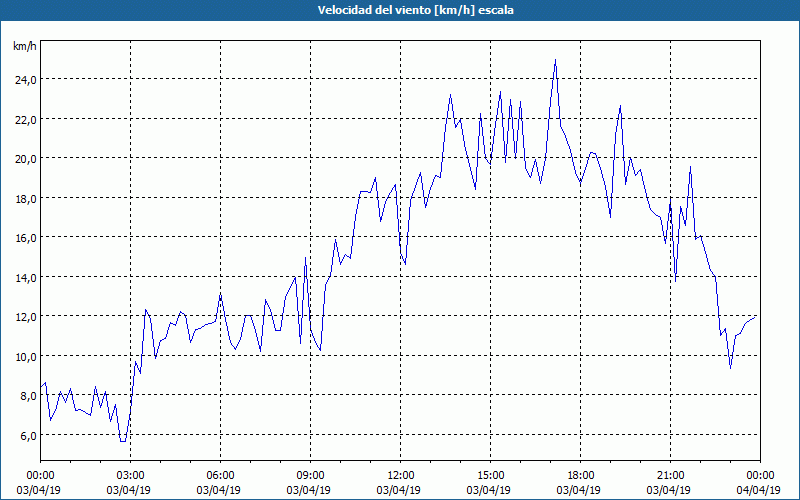Image resolution: width=800 pixels, height=500 pixels.
Task: Click the '06:00' time axis label
Action: [220, 476]
